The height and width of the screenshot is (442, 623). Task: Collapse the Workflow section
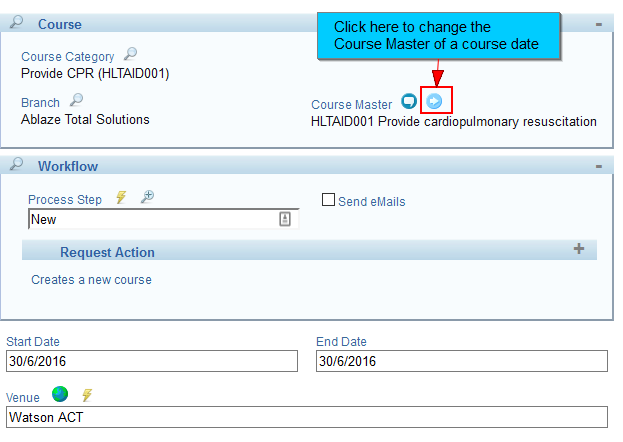click(x=599, y=167)
